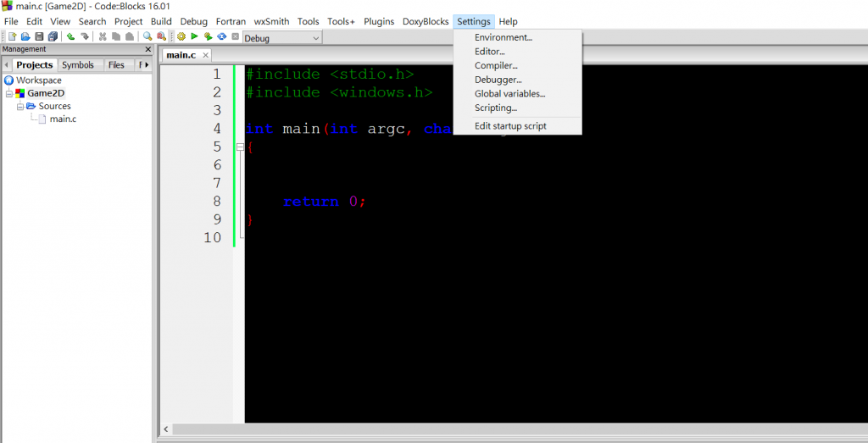
Task: Click the Cut scissors icon
Action: (x=103, y=36)
